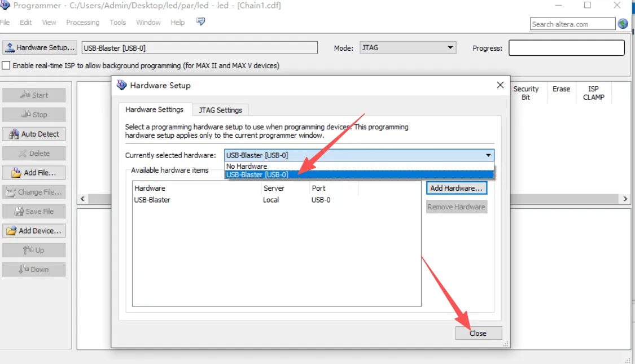635x364 pixels.
Task: Open Hardware Setup button in Programmer window
Action: coord(40,48)
